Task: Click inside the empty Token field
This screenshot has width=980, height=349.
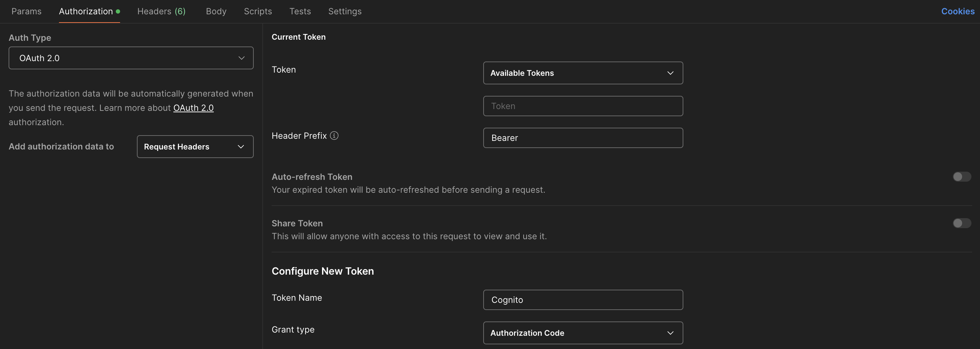Action: pyautogui.click(x=583, y=106)
